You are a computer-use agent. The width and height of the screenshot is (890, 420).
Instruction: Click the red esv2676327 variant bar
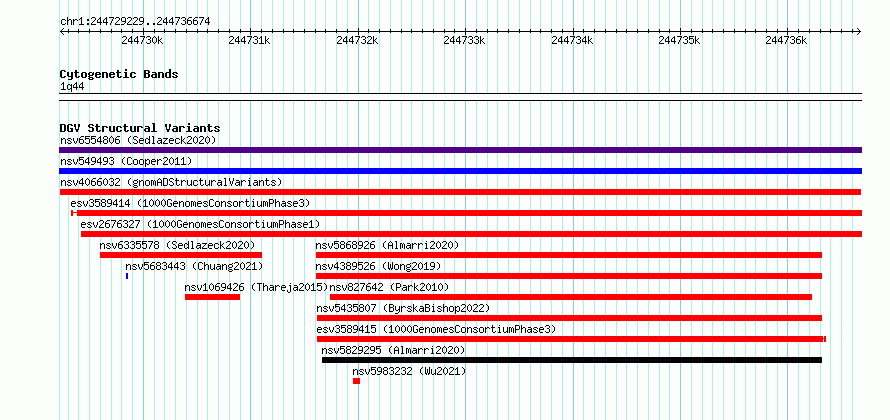coord(471,234)
